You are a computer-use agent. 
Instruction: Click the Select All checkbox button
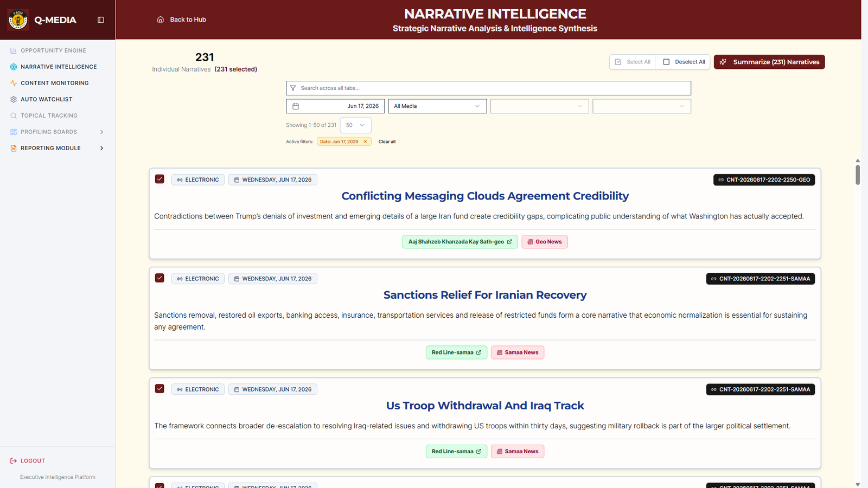(633, 62)
